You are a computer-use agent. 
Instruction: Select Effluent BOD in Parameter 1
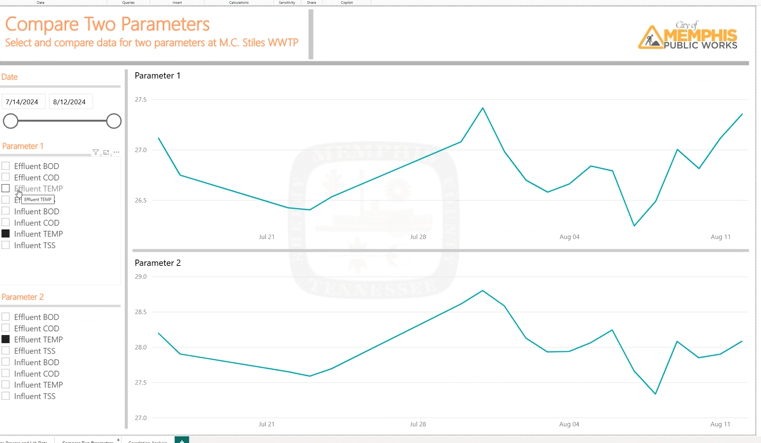tap(6, 166)
